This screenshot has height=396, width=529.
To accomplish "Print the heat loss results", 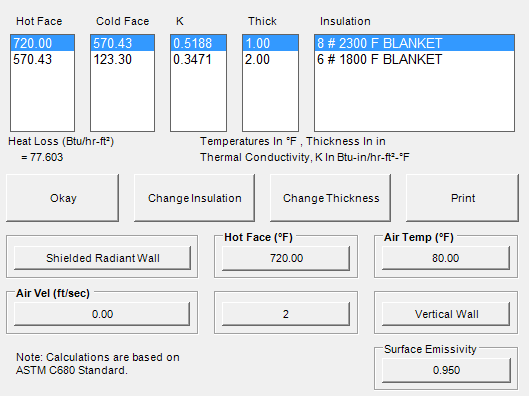I will coord(463,198).
